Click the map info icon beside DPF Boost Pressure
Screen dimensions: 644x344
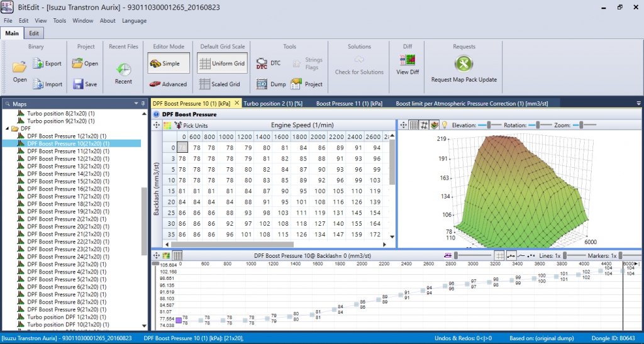157,114
